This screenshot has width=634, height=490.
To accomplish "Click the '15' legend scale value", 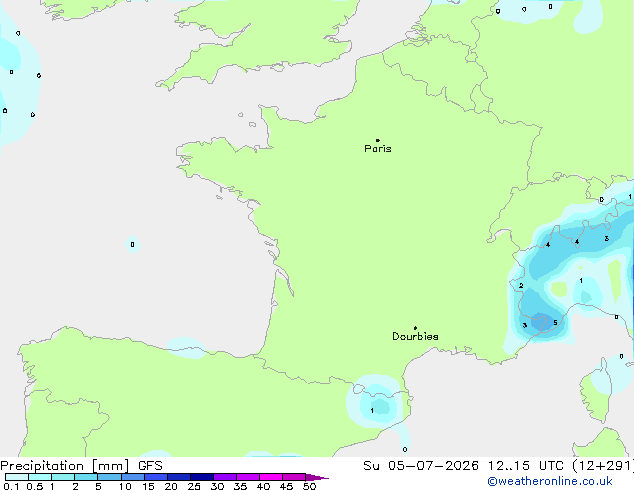I will tap(148, 486).
